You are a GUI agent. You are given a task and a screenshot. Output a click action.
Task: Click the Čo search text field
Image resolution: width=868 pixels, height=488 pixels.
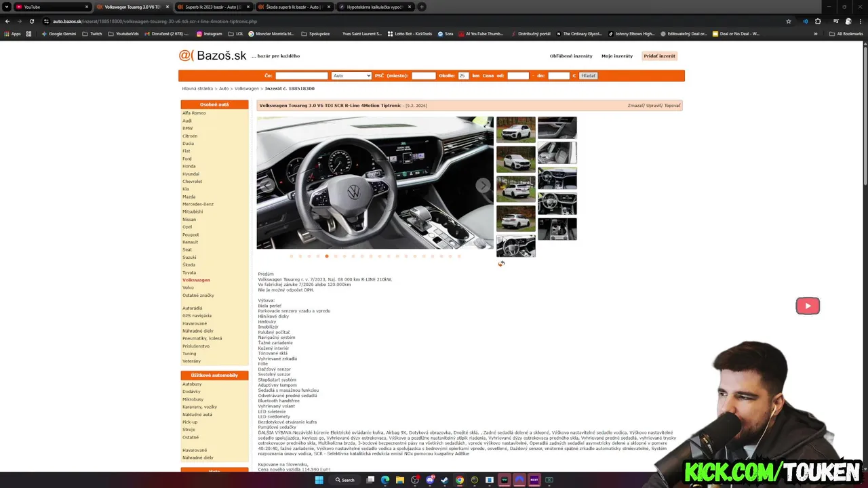[x=302, y=76]
